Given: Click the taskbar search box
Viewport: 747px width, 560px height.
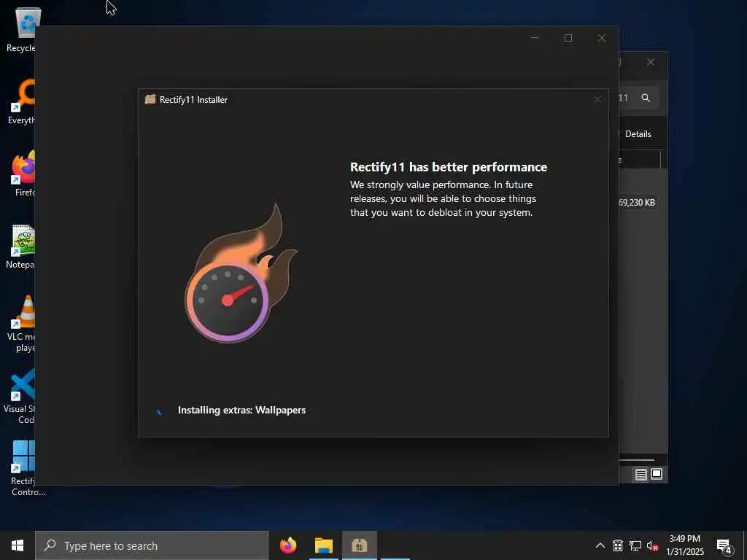Looking at the screenshot, I should [152, 545].
